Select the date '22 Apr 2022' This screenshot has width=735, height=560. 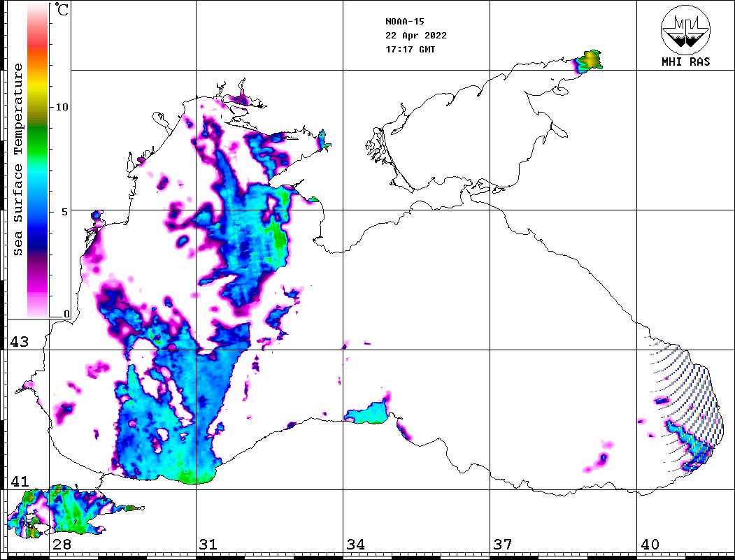[416, 36]
